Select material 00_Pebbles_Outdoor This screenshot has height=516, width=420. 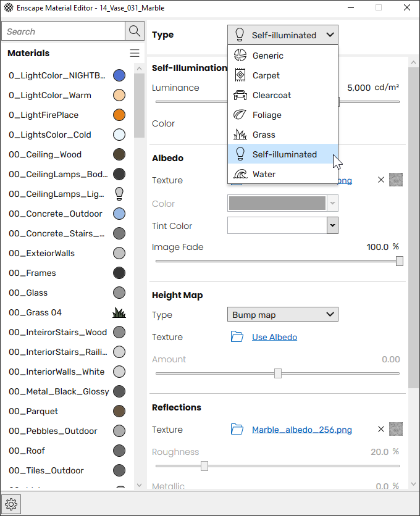tap(67, 431)
